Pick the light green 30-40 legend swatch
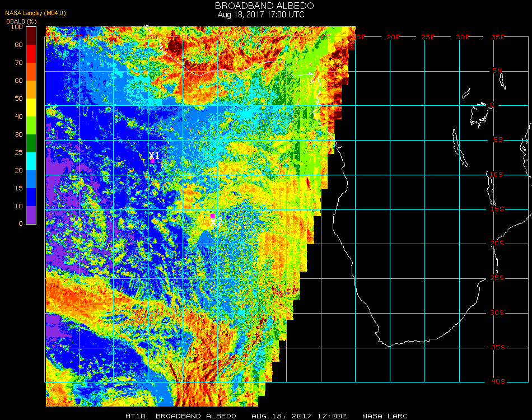The image size is (532, 420). pyautogui.click(x=31, y=125)
